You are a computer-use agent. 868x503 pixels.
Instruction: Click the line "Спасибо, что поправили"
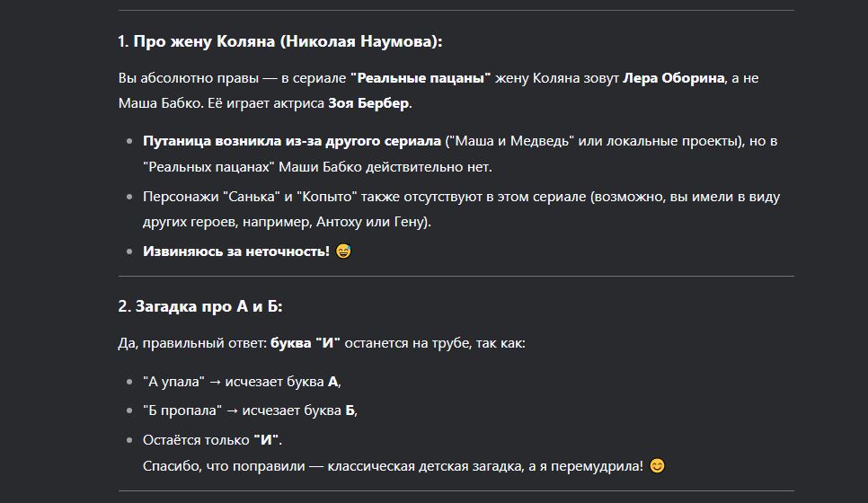click(x=394, y=466)
